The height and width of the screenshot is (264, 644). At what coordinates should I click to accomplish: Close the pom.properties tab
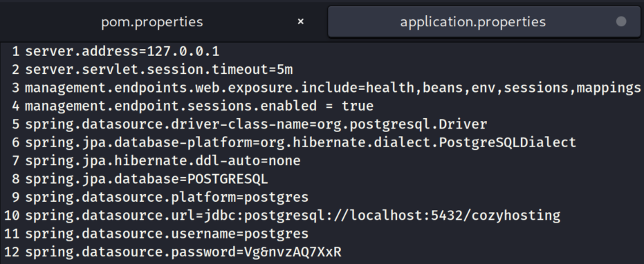click(301, 21)
